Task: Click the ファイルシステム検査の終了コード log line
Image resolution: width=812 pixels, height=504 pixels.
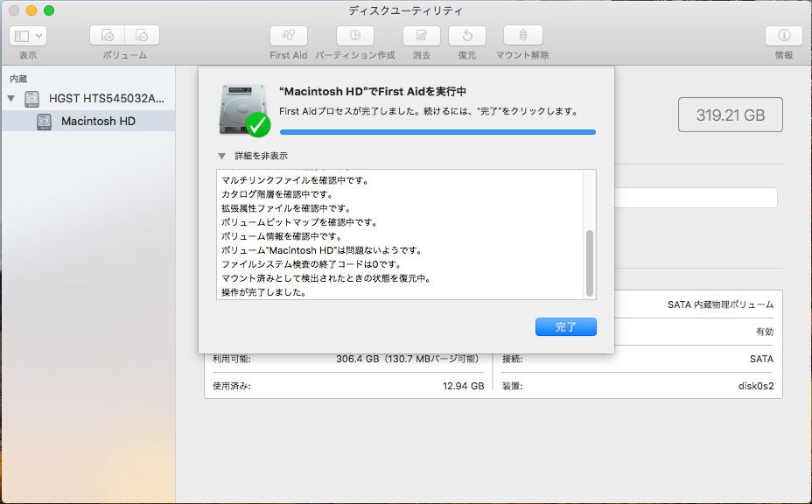Action: (311, 264)
